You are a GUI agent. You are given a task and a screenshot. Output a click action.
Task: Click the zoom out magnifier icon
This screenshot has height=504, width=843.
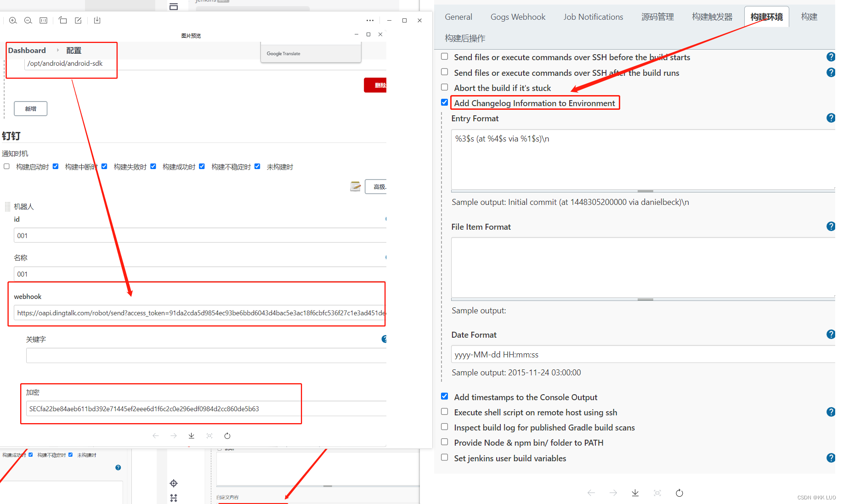click(28, 21)
